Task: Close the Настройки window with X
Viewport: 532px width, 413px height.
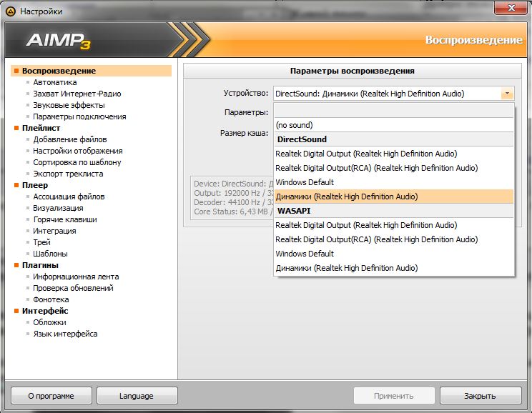Action: (511, 7)
